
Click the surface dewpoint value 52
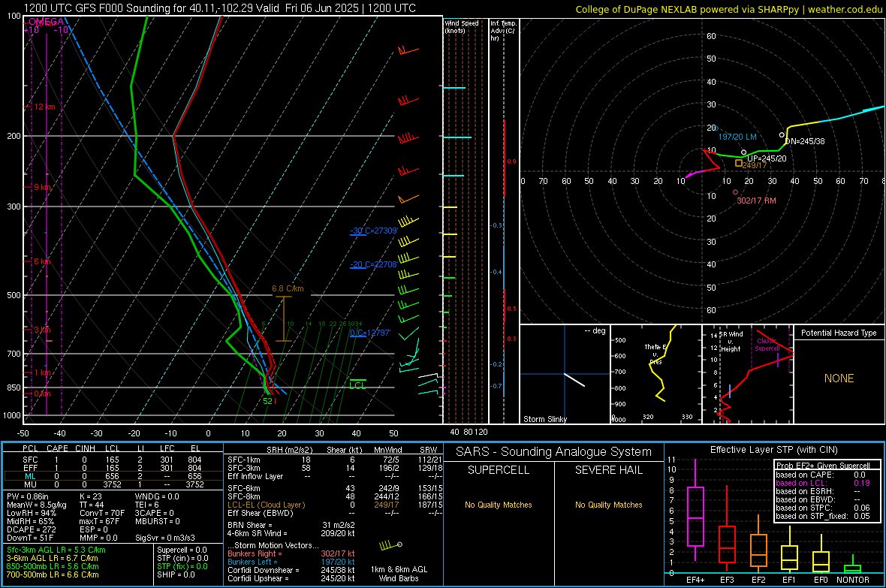click(268, 401)
